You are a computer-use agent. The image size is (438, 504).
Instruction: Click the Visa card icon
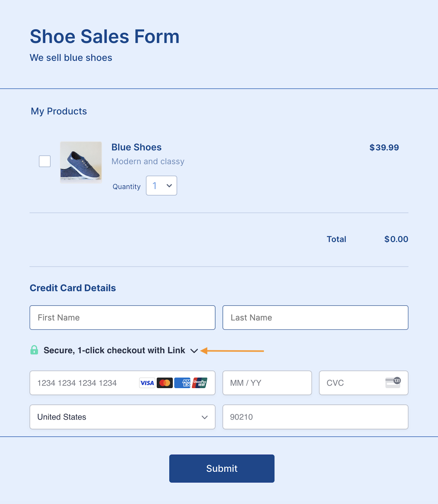pyautogui.click(x=147, y=383)
